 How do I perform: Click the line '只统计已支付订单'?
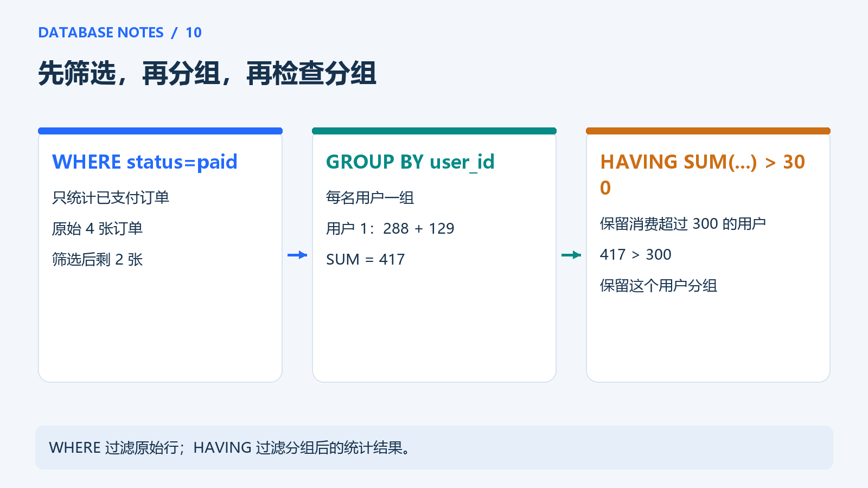tap(111, 197)
